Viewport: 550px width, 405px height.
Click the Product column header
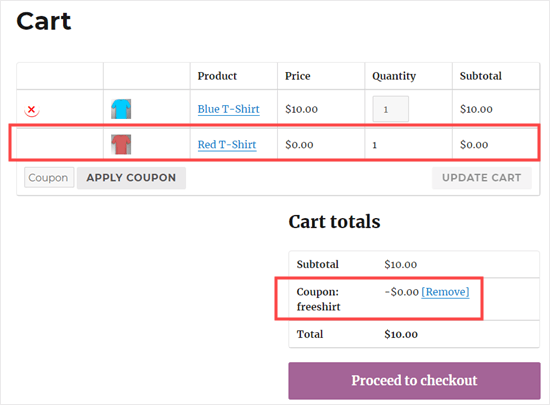click(217, 76)
